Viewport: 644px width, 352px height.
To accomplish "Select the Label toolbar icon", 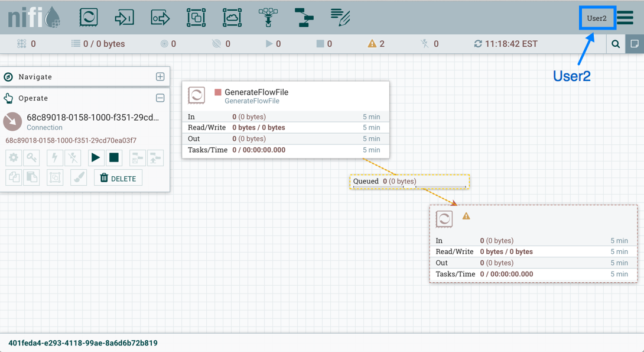I will coord(340,17).
